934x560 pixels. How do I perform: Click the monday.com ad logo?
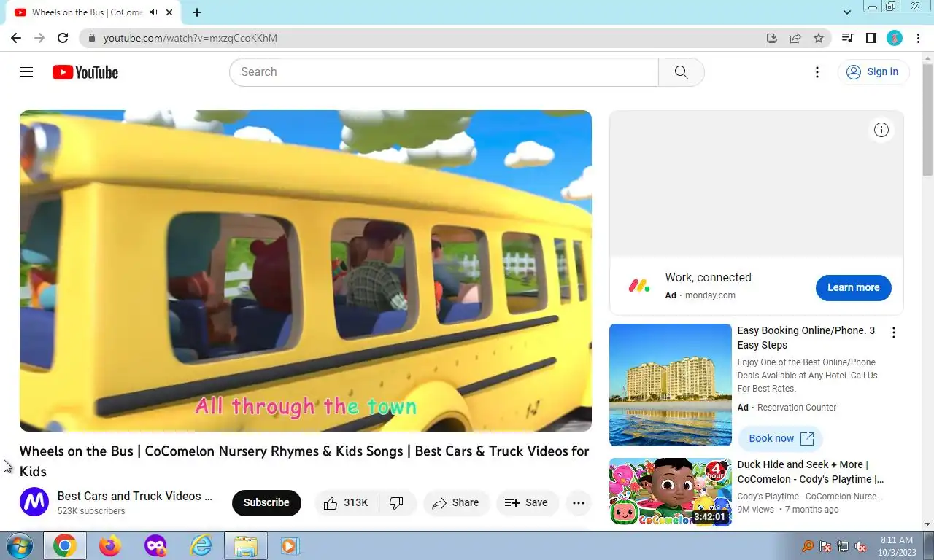639,286
